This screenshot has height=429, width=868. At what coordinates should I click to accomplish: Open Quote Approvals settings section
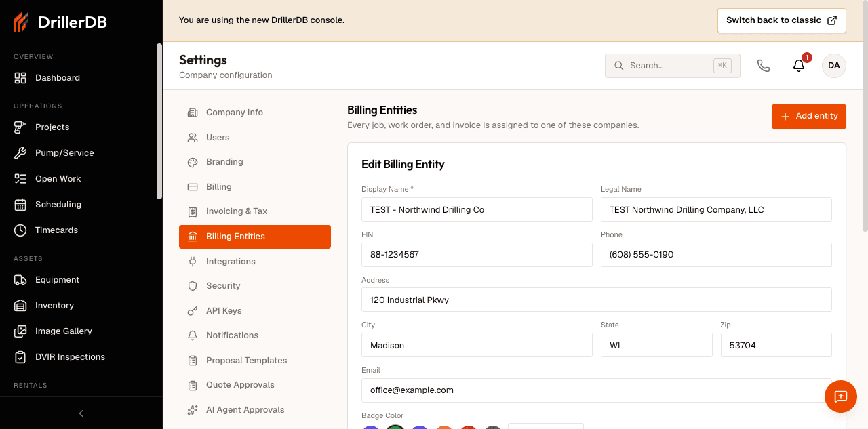[255, 385]
